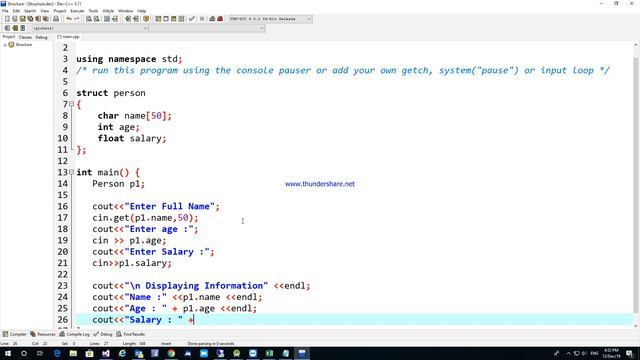Screen dimensions: 640x360
Task: Click the Profile Analysis chart icon
Action: [x=212, y=19]
